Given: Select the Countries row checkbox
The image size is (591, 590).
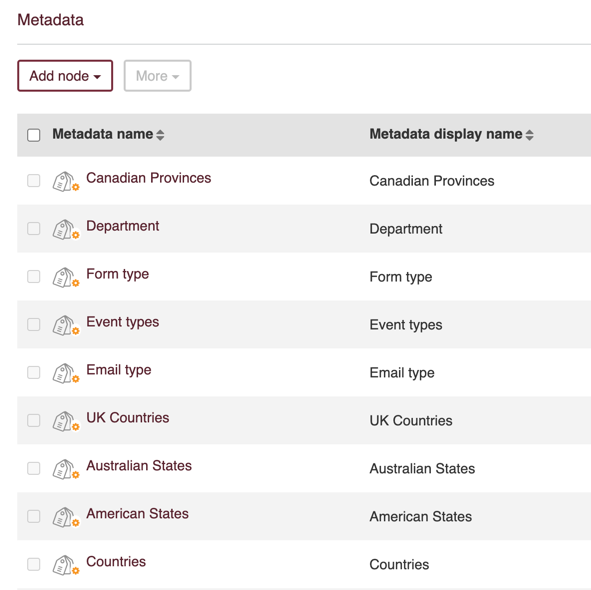Looking at the screenshot, I should [34, 564].
